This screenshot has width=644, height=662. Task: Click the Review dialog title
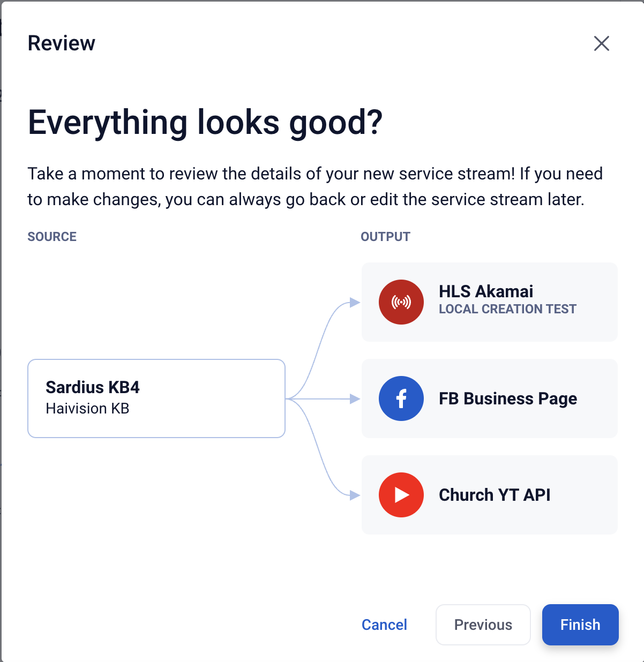pyautogui.click(x=62, y=43)
